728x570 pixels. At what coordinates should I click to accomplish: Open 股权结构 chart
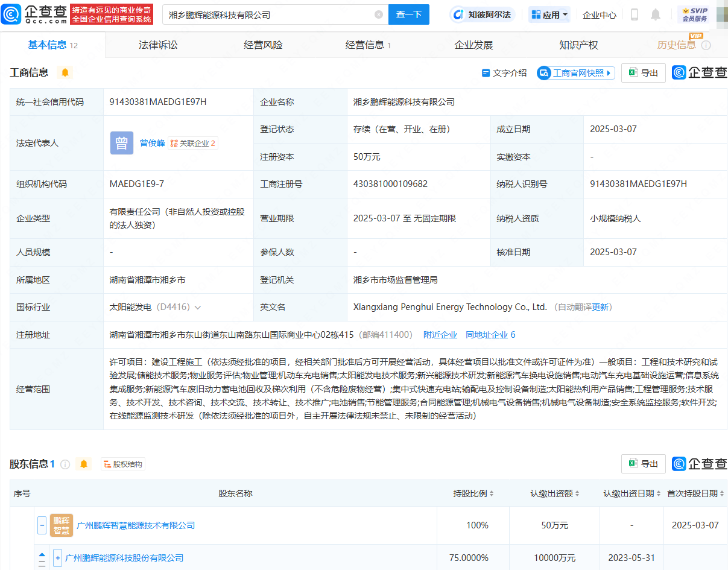tap(123, 464)
